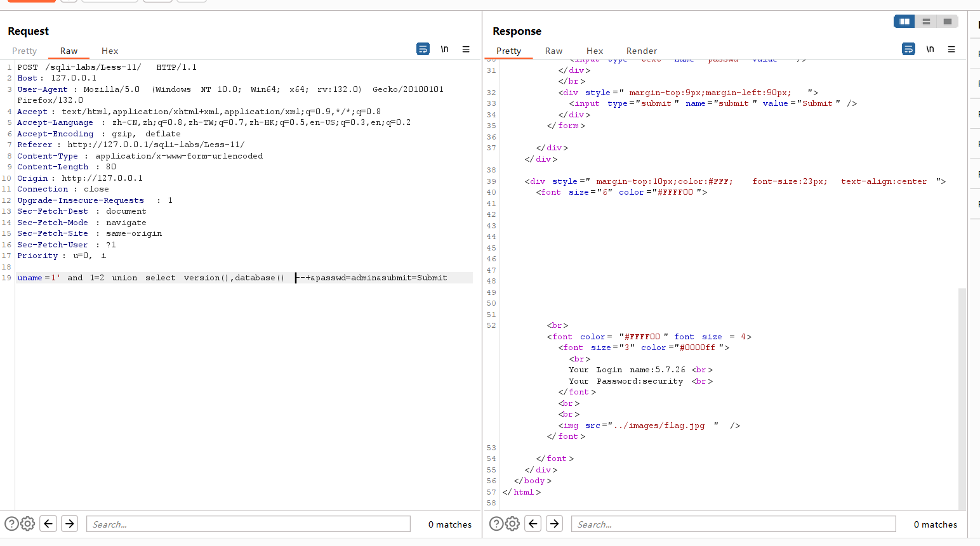Click the font size="6" tag in response
The width and height of the screenshot is (980, 546).
(621, 192)
